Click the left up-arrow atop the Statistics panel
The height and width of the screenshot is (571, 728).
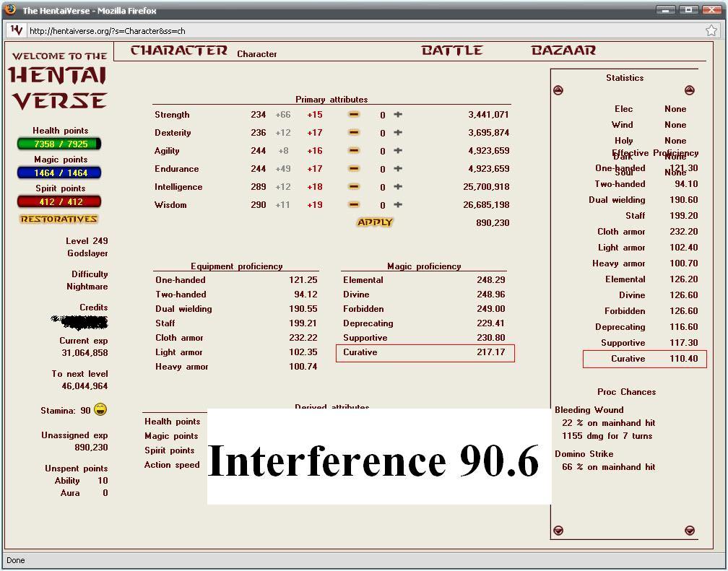[558, 90]
